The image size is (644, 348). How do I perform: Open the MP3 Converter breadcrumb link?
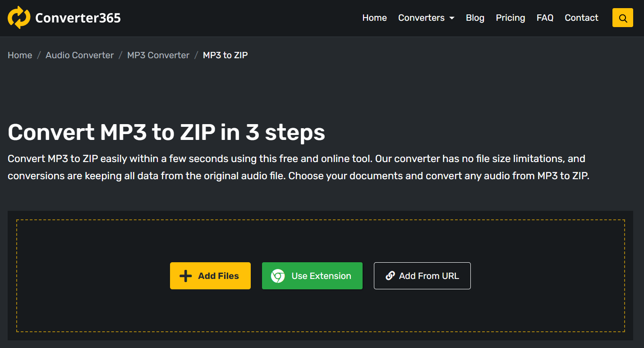[158, 55]
